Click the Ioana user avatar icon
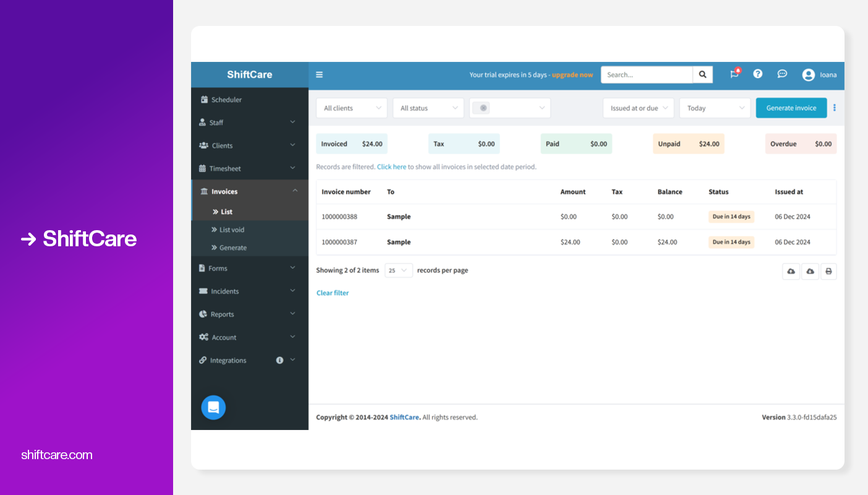Image resolution: width=868 pixels, height=495 pixels. [808, 75]
